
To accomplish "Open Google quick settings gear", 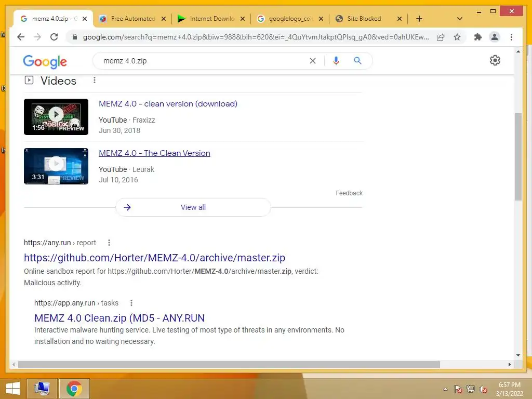I will coord(495,60).
